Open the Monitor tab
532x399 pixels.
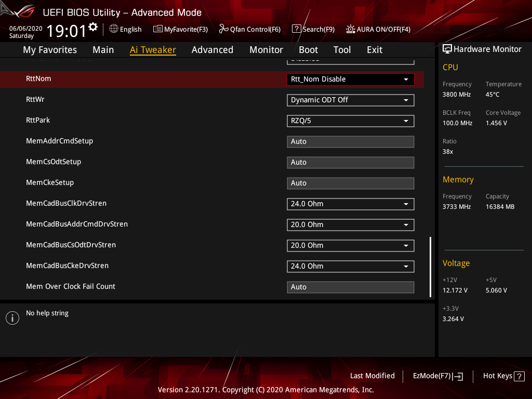click(266, 50)
